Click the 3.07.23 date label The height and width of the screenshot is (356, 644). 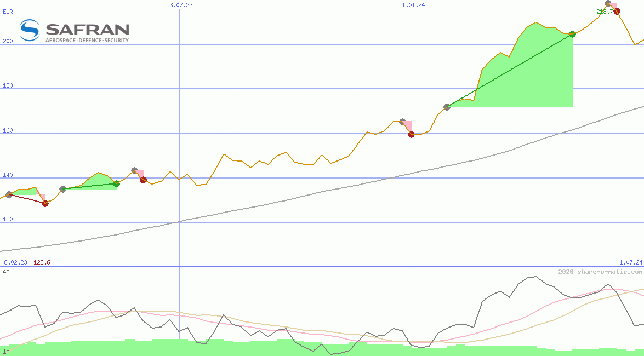pos(181,5)
